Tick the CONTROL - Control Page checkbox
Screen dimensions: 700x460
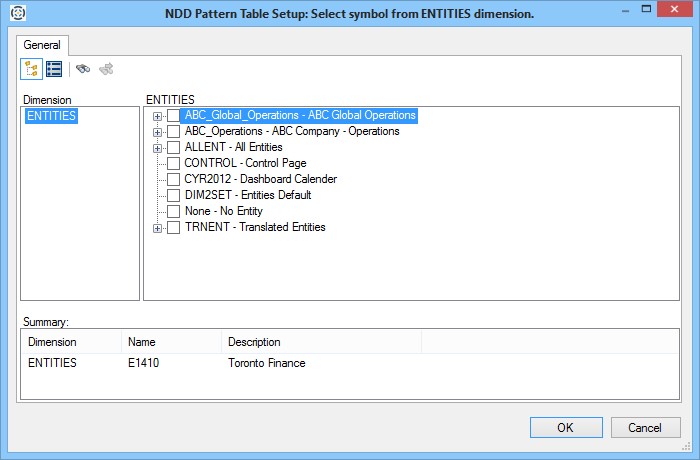(x=174, y=163)
